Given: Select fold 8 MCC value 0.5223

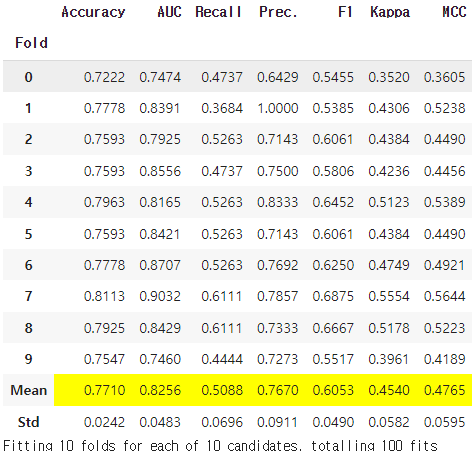Looking at the screenshot, I should [x=444, y=328].
